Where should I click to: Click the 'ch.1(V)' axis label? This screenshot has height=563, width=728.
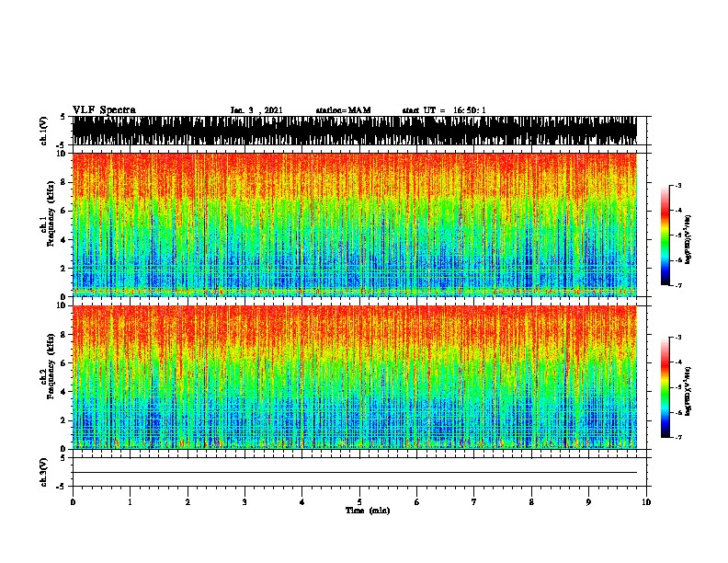(x=43, y=131)
